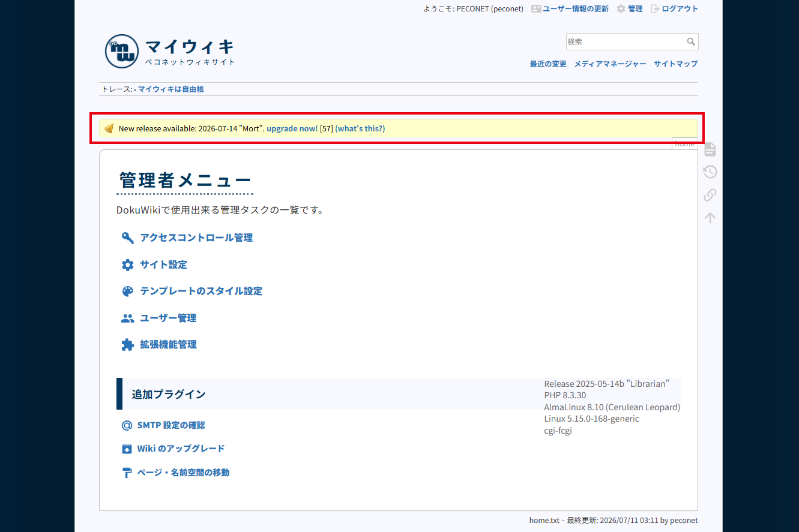Click the gear icon beside サイト設定
Screen dimensions: 799x532
[x=127, y=265]
